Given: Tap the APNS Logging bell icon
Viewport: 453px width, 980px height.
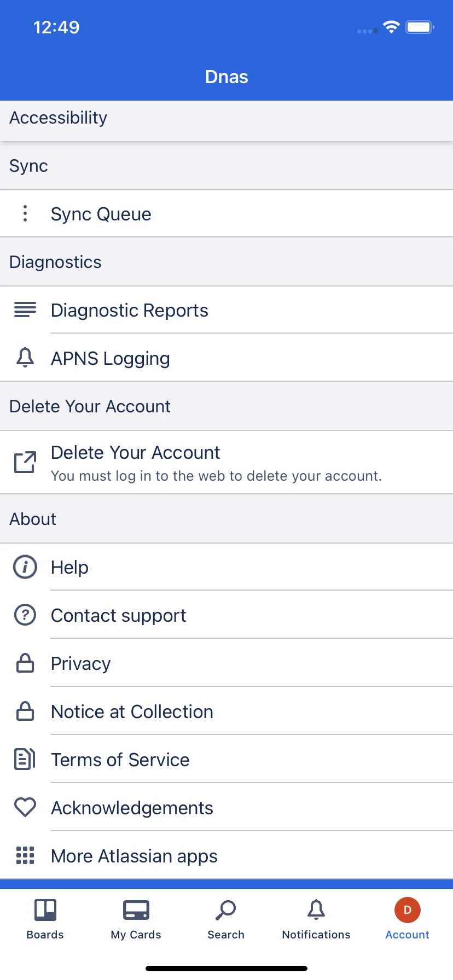Looking at the screenshot, I should click(25, 358).
